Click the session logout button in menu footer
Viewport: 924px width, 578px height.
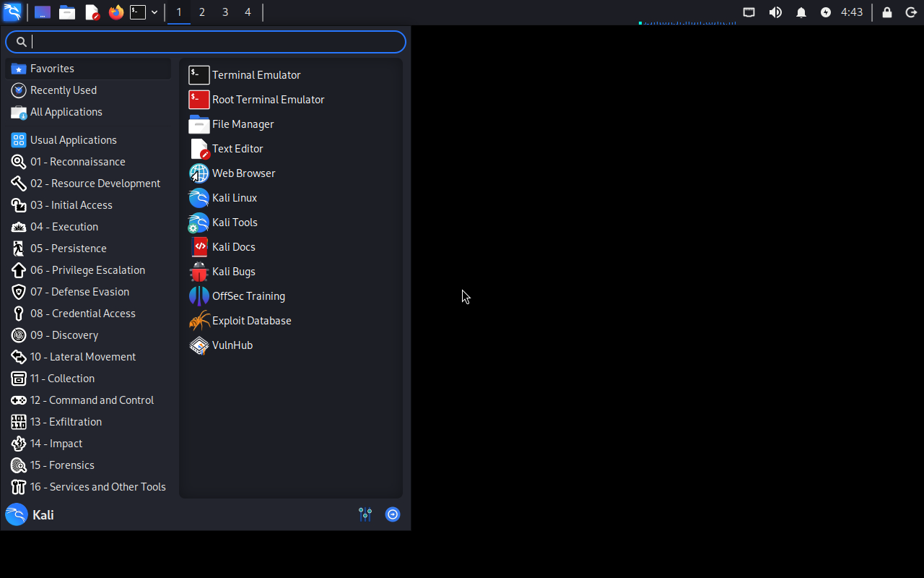(x=393, y=514)
